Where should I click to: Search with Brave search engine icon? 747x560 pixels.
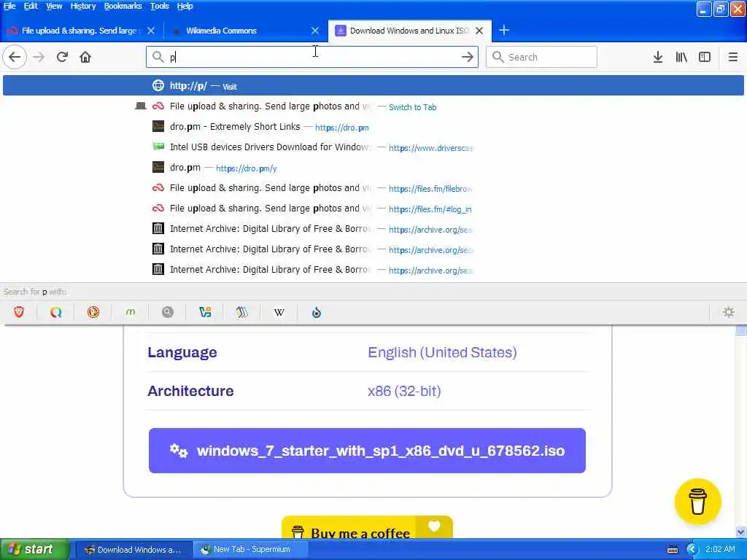19,312
